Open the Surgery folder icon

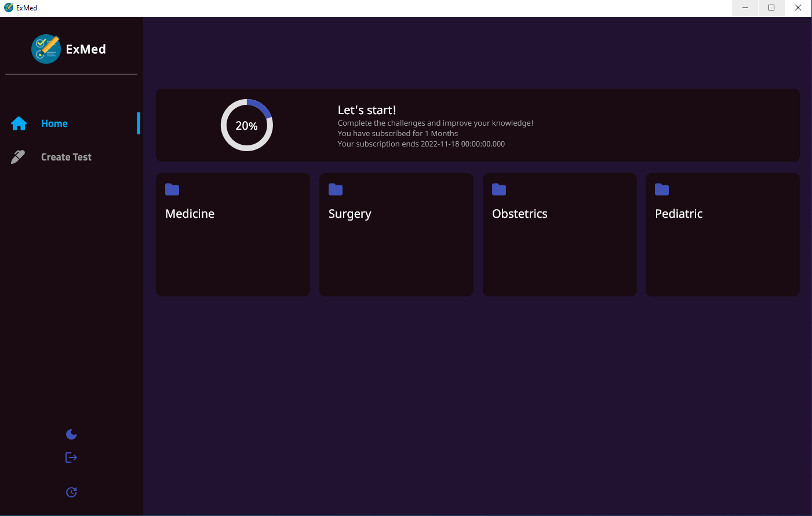pyautogui.click(x=336, y=189)
